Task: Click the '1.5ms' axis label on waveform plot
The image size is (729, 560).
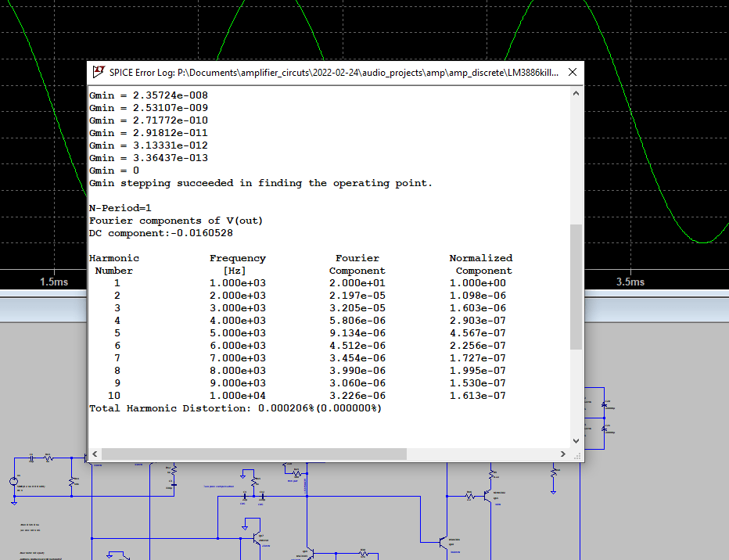Action: 54,282
